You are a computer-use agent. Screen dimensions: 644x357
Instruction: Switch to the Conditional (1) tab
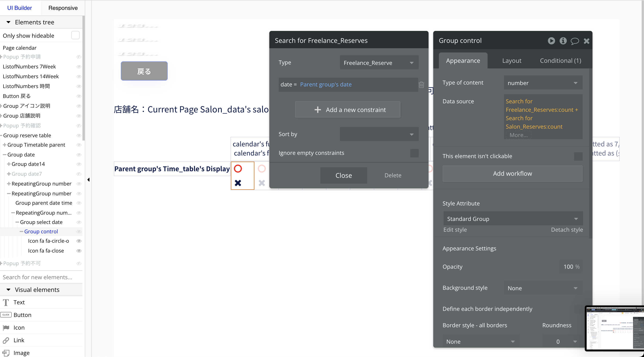pos(560,60)
